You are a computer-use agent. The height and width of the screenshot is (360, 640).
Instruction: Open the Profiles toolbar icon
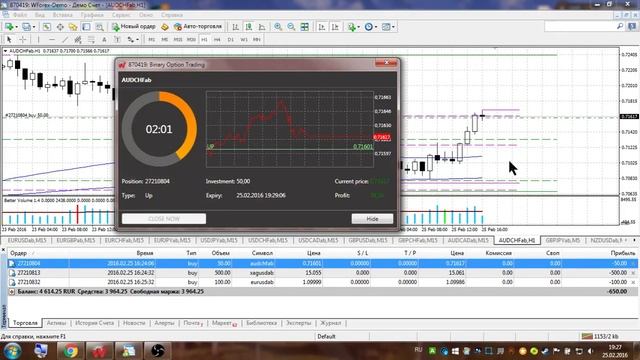tap(26, 27)
